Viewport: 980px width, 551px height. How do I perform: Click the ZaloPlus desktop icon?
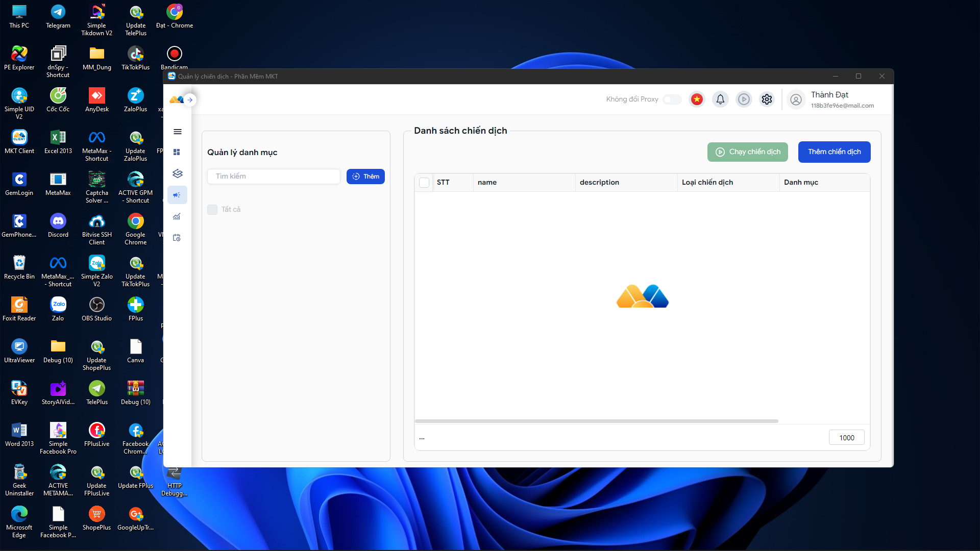[136, 100]
